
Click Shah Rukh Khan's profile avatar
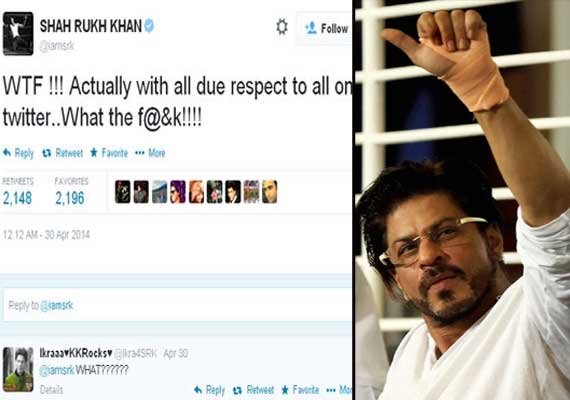(18, 34)
